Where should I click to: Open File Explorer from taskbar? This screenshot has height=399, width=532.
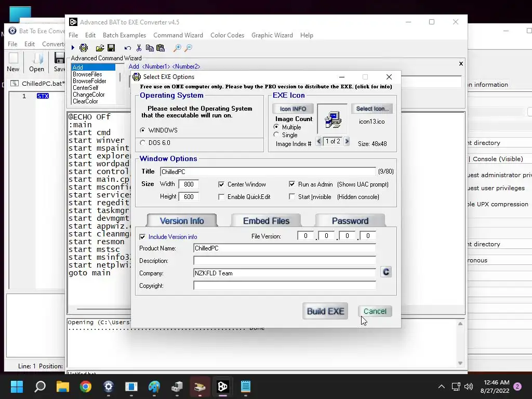(63, 387)
